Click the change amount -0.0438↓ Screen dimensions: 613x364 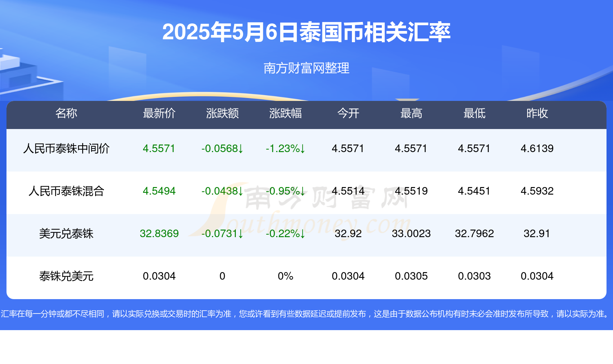[x=222, y=191]
